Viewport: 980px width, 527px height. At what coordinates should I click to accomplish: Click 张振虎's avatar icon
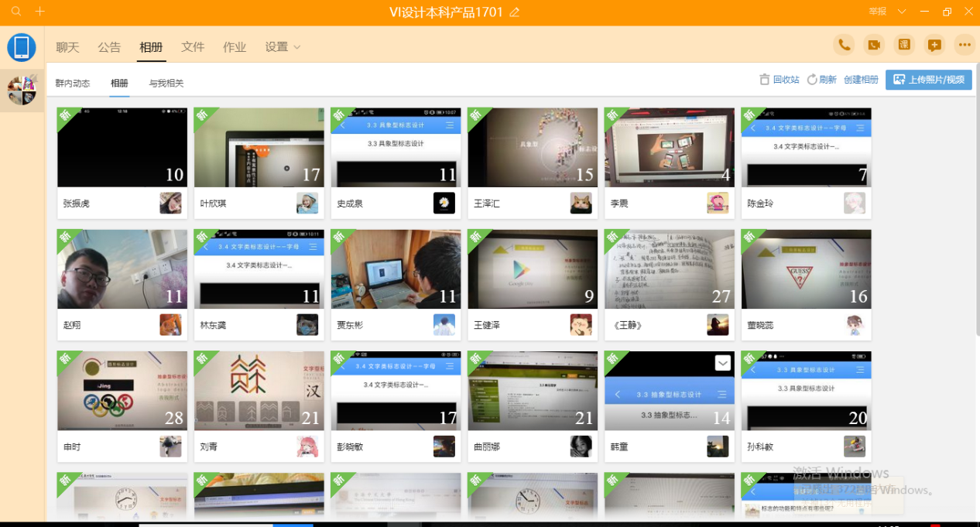(170, 203)
